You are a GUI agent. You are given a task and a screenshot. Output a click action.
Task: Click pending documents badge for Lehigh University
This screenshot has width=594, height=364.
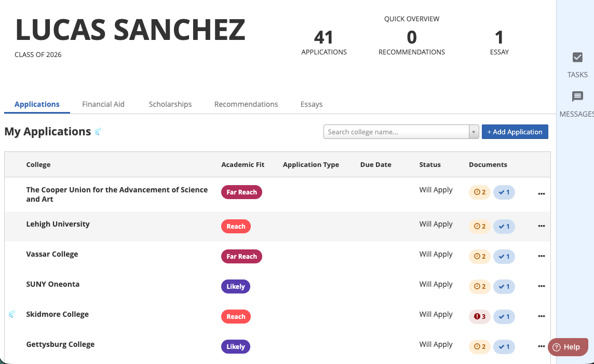coord(480,226)
